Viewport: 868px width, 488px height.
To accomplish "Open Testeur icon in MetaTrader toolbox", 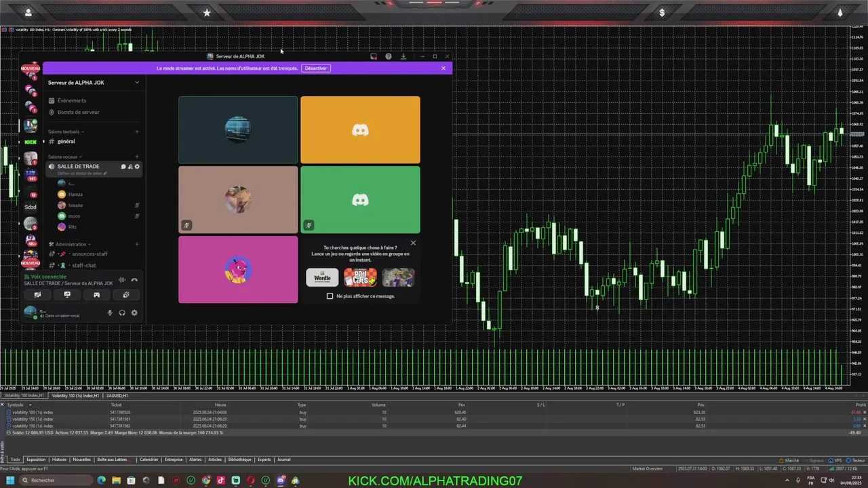I will pyautogui.click(x=856, y=460).
